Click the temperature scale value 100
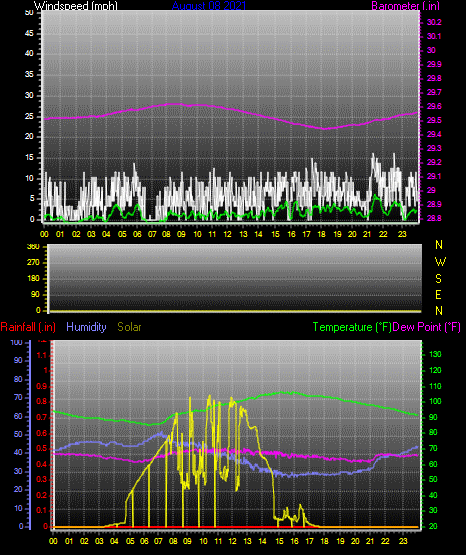 [435, 401]
